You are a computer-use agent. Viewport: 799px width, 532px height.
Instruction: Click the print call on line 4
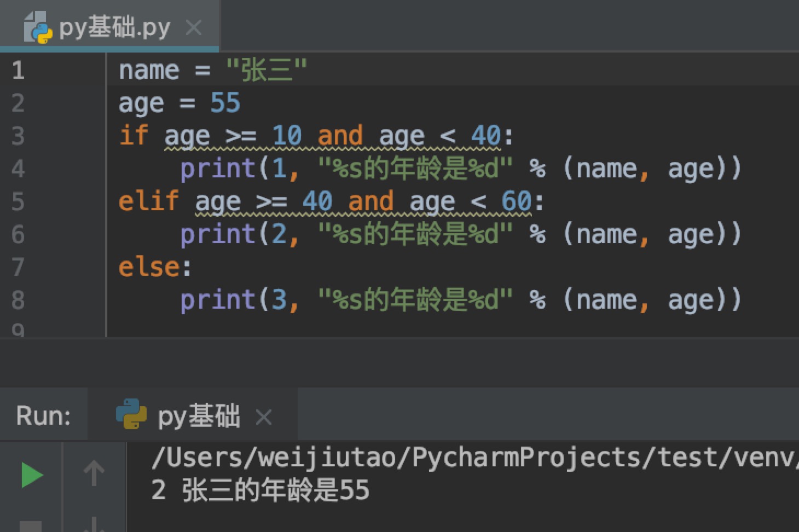(461, 169)
